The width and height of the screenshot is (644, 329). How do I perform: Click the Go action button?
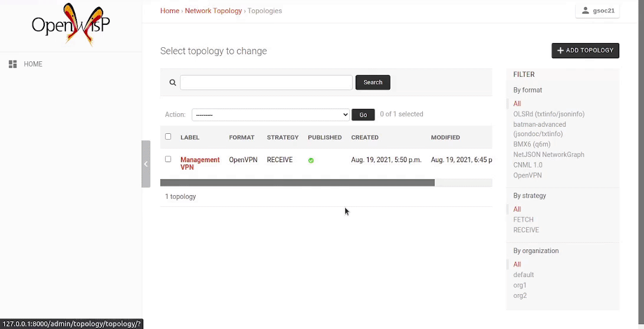pos(363,114)
